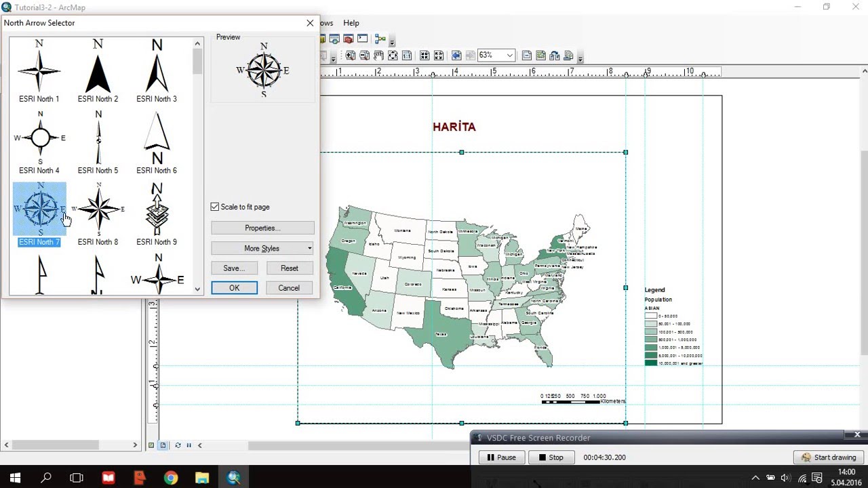Choose the ESRI North 2 arrow
This screenshot has width=868, height=488.
(x=98, y=71)
